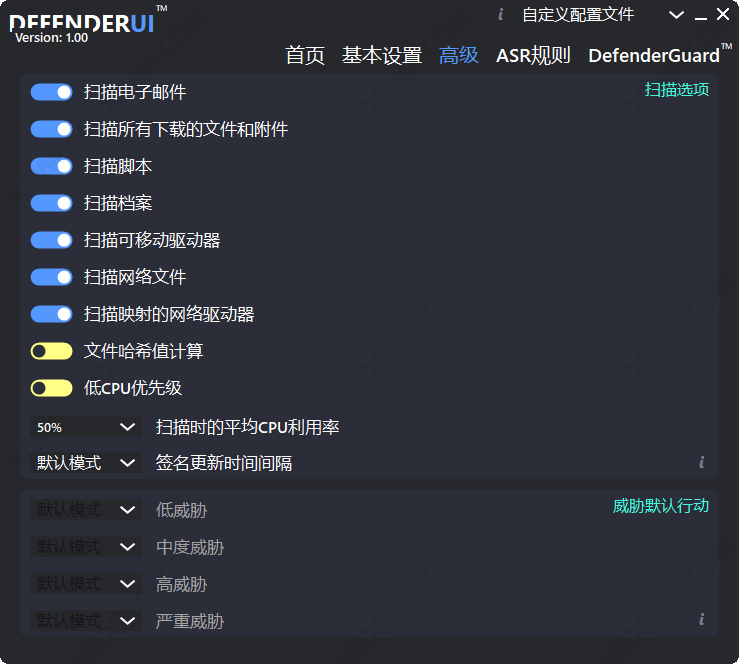Go to the 首页 tab
739x664 pixels.
305,56
